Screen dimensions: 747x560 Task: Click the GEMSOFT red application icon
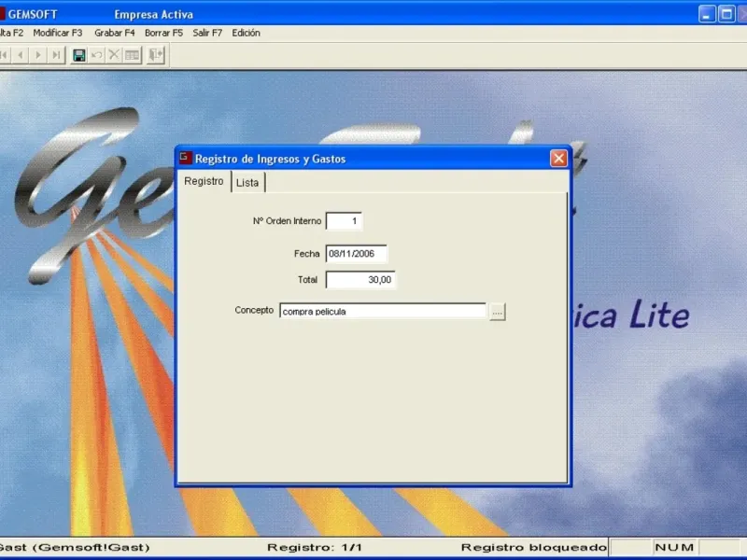click(2, 14)
